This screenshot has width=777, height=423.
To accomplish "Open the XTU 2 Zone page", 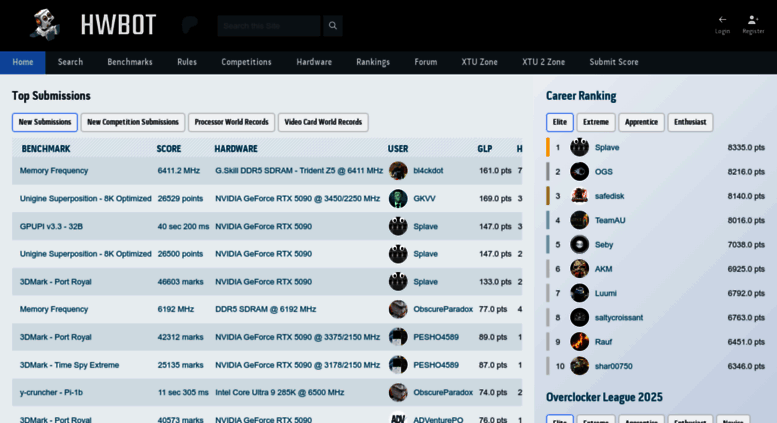I will point(543,62).
